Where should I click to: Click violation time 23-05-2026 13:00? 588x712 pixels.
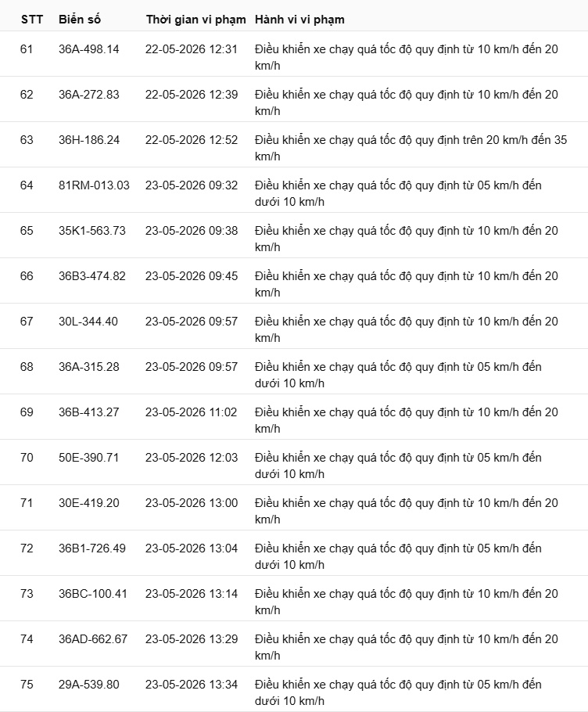click(x=192, y=503)
